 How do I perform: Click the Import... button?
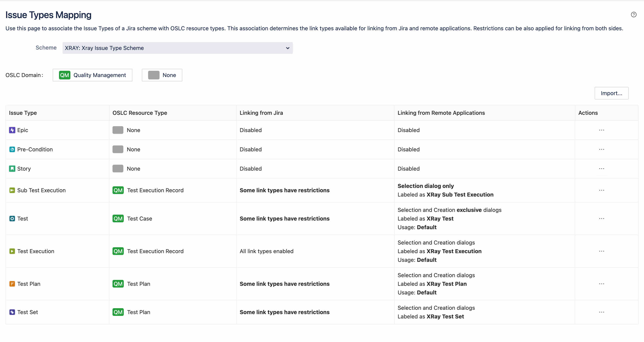tap(611, 93)
